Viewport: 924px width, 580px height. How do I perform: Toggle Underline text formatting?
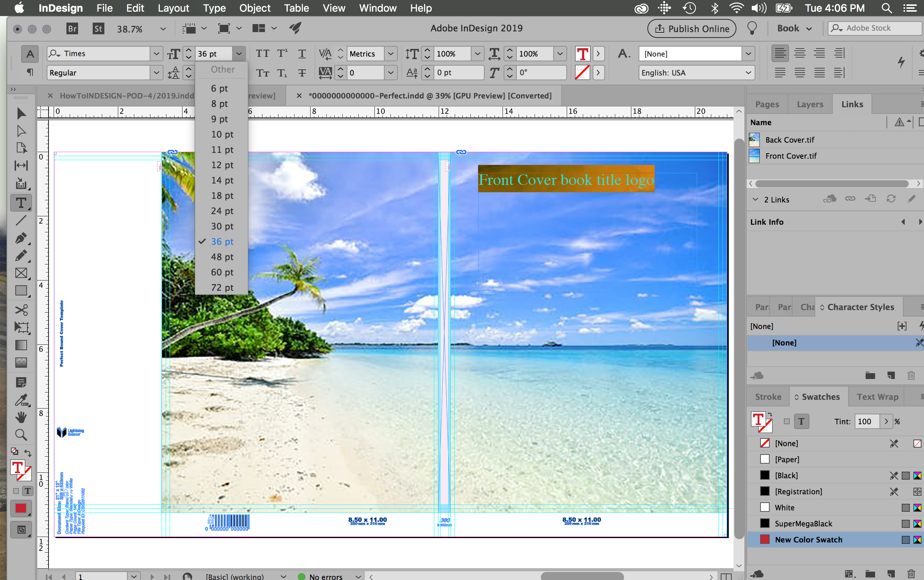302,53
